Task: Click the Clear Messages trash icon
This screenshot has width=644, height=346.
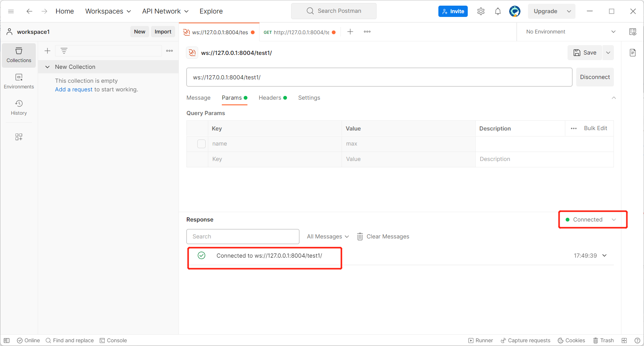Action: coord(360,237)
